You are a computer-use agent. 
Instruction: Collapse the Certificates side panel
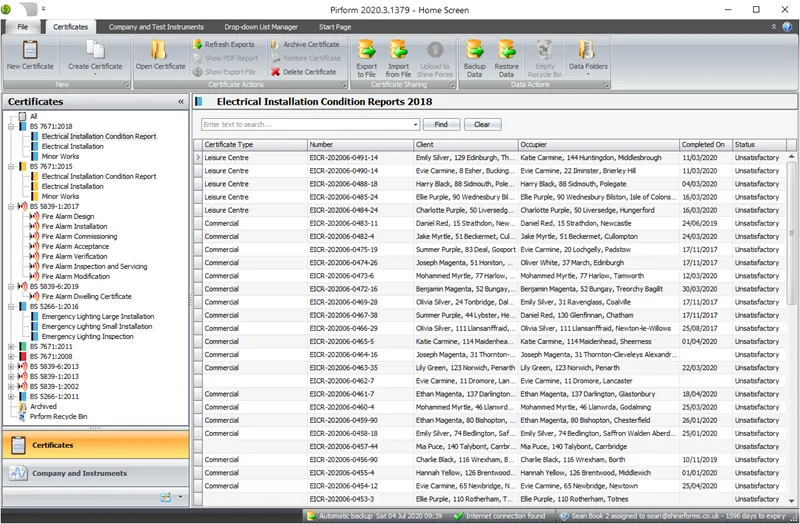click(x=181, y=102)
